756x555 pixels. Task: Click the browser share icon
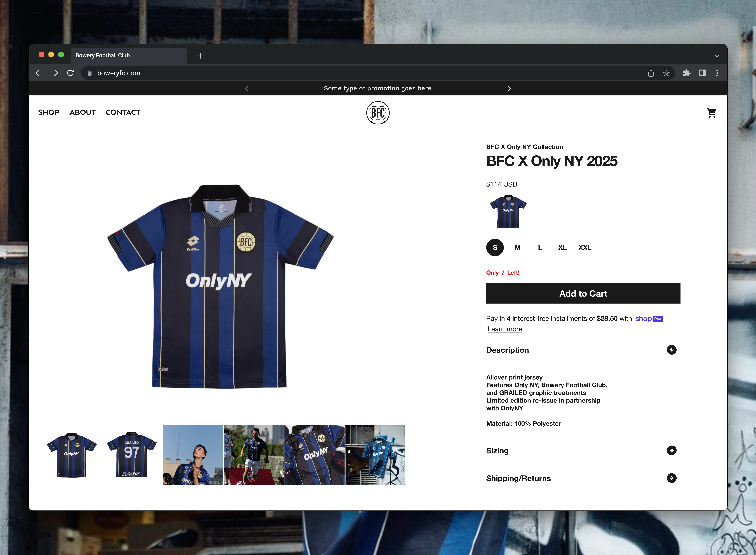click(x=651, y=73)
